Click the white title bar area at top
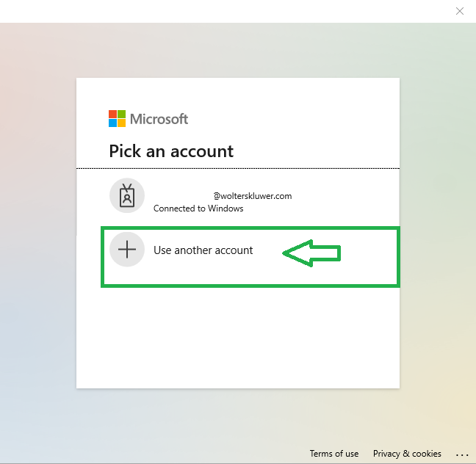476x464 pixels. point(220,11)
